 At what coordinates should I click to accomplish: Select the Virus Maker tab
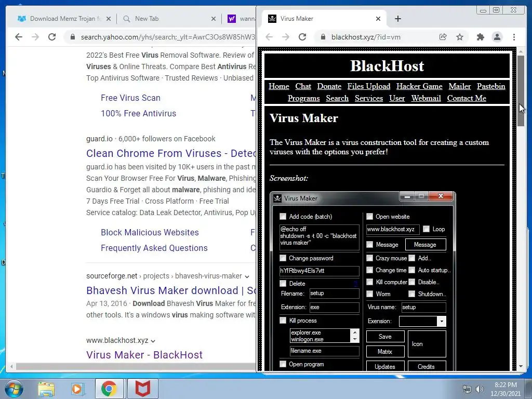coord(324,19)
